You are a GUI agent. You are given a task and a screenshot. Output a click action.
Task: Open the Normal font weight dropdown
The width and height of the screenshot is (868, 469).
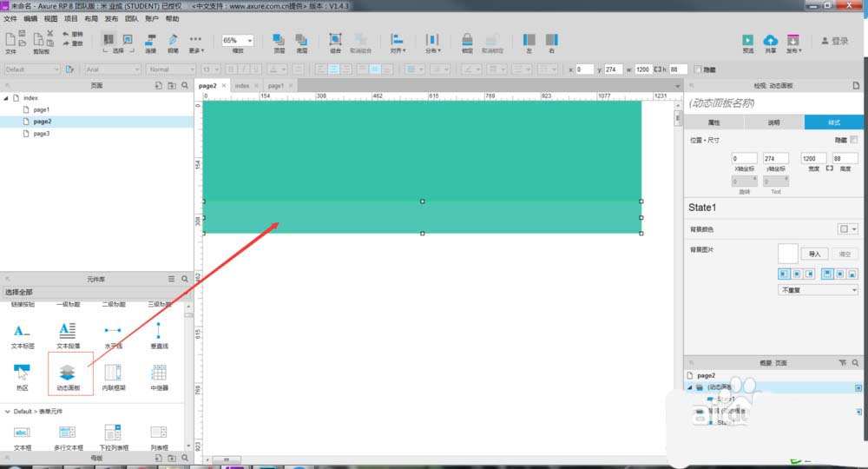171,69
